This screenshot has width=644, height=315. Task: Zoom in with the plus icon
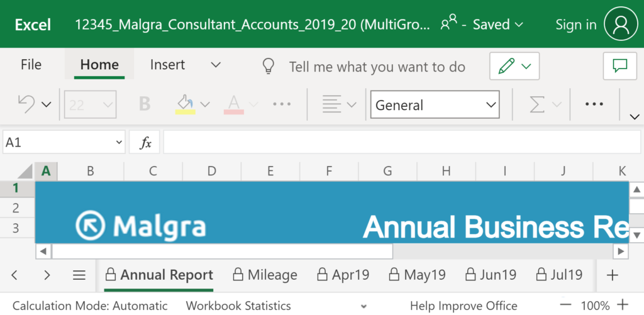623,305
